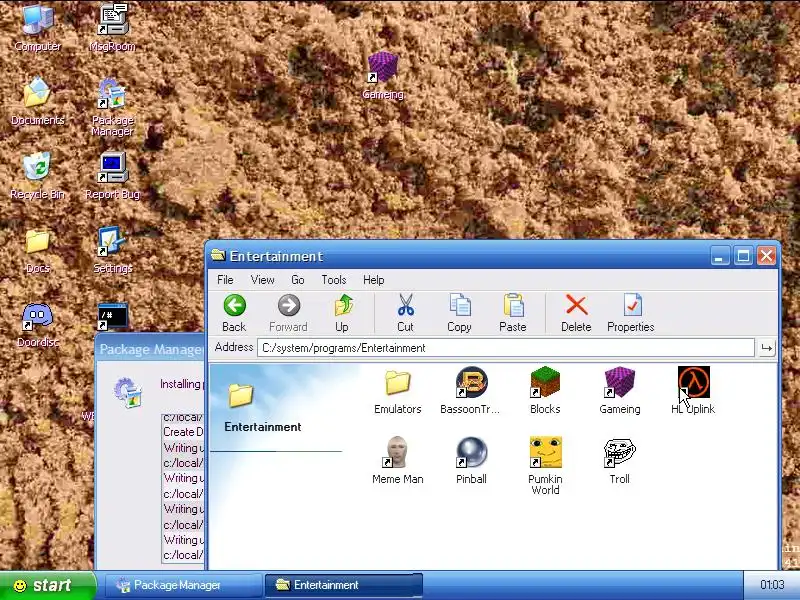Open the Help menu
Viewport: 800px width, 600px height.
point(373,280)
